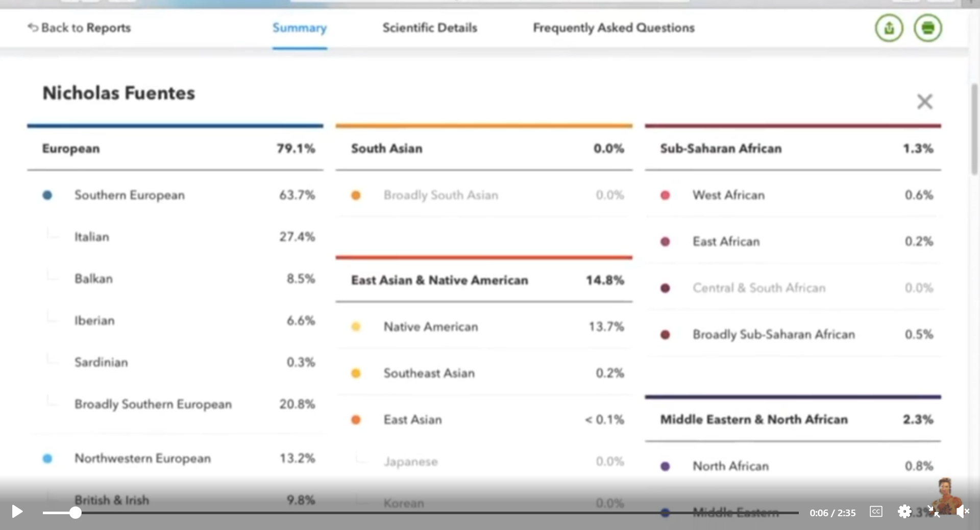Click the British & Irish row
This screenshot has height=530, width=980.
[175, 500]
